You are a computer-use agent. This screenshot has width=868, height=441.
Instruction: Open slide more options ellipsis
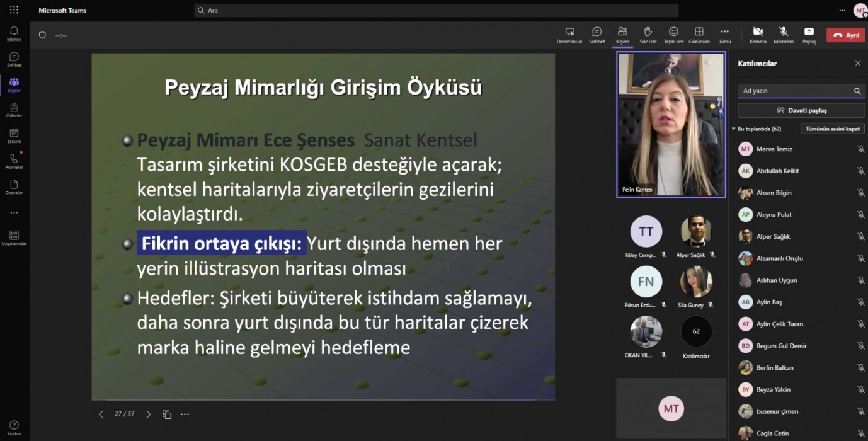coord(185,415)
